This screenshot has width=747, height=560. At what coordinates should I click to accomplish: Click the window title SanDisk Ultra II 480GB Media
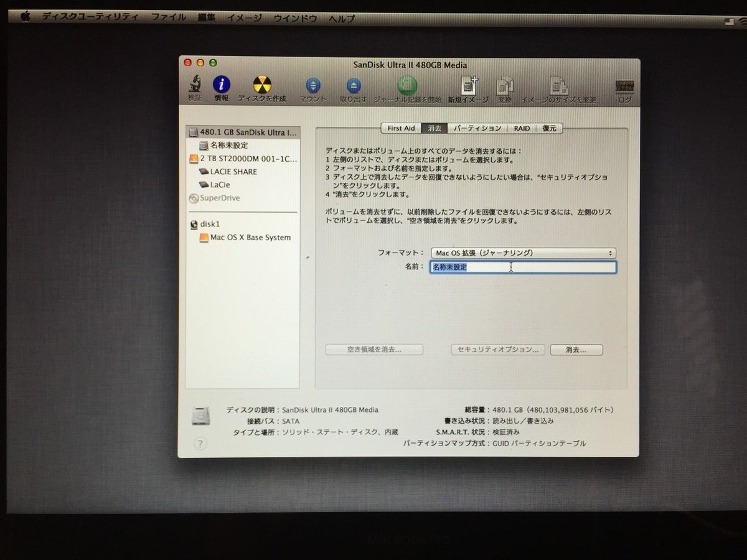coord(410,65)
